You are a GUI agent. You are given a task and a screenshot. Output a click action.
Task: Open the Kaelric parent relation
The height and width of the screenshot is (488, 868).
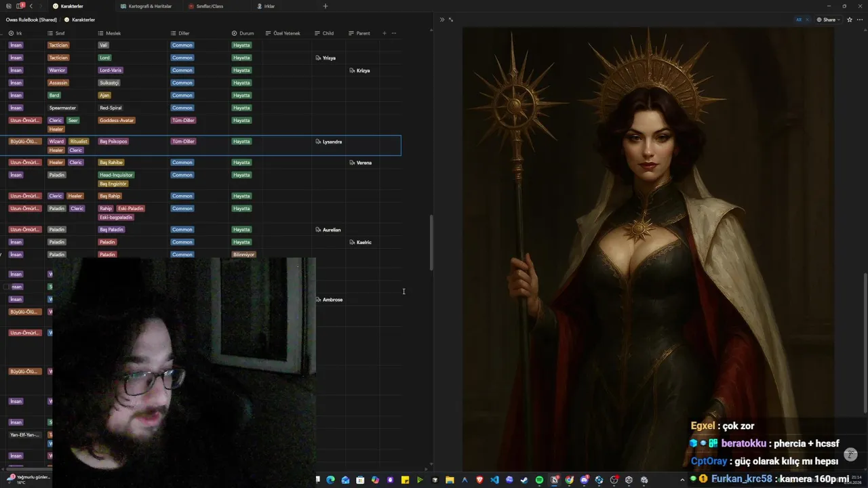[x=360, y=242]
